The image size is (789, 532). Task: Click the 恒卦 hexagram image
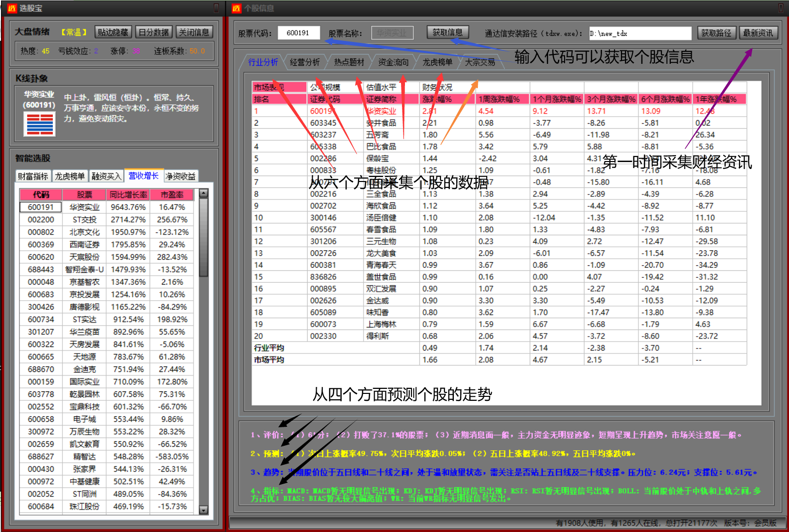39,124
